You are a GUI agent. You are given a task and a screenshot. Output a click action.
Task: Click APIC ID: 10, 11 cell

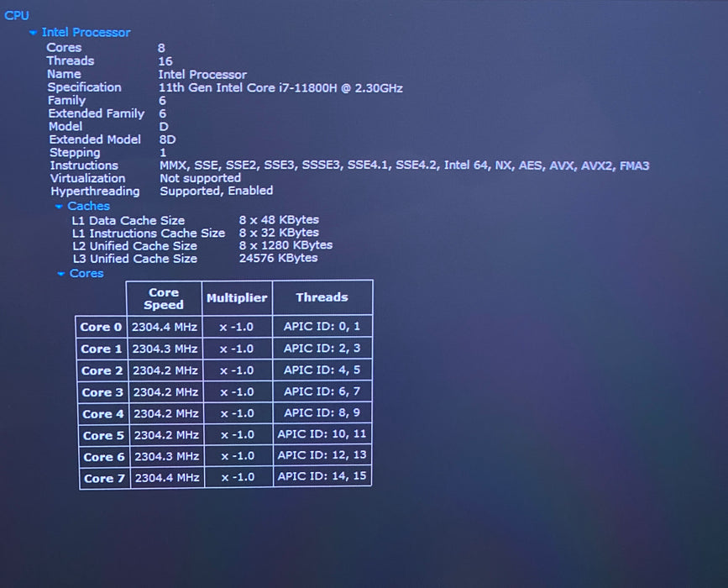click(x=322, y=433)
